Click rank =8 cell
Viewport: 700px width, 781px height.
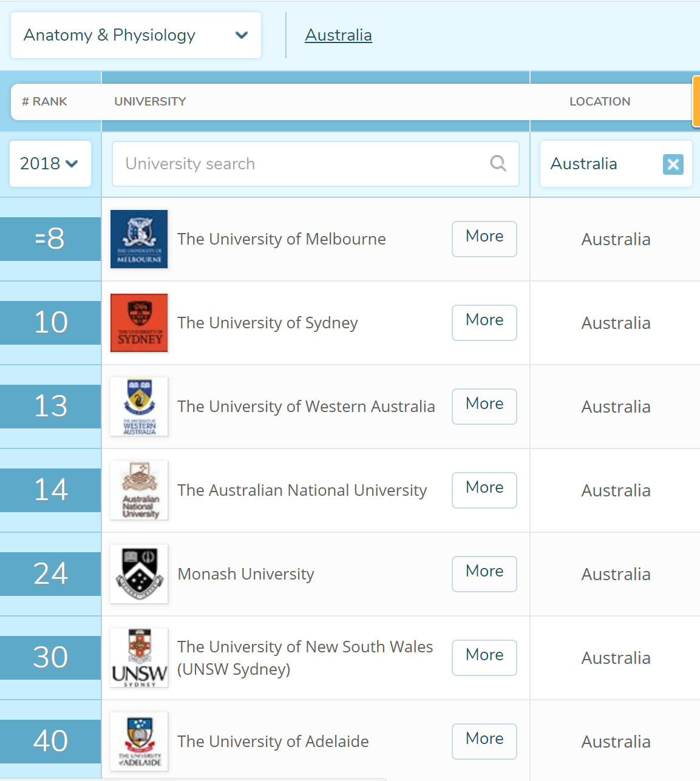click(50, 239)
